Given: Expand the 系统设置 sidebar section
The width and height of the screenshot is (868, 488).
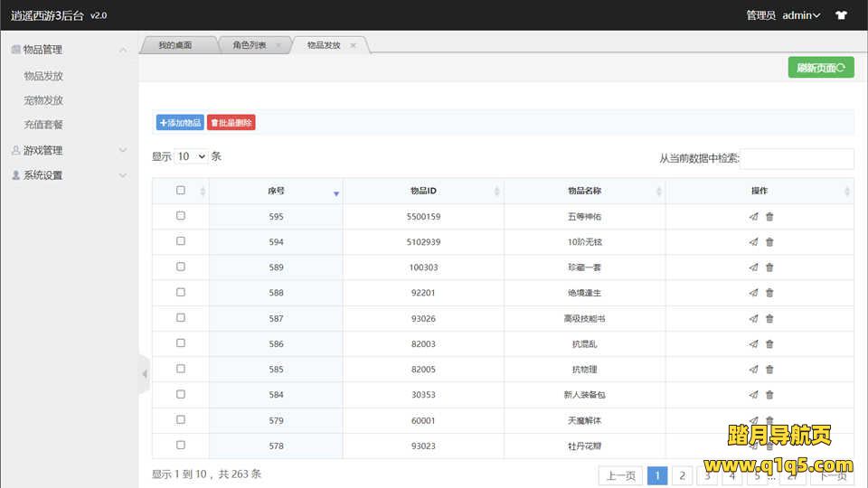Looking at the screenshot, I should click(x=70, y=174).
